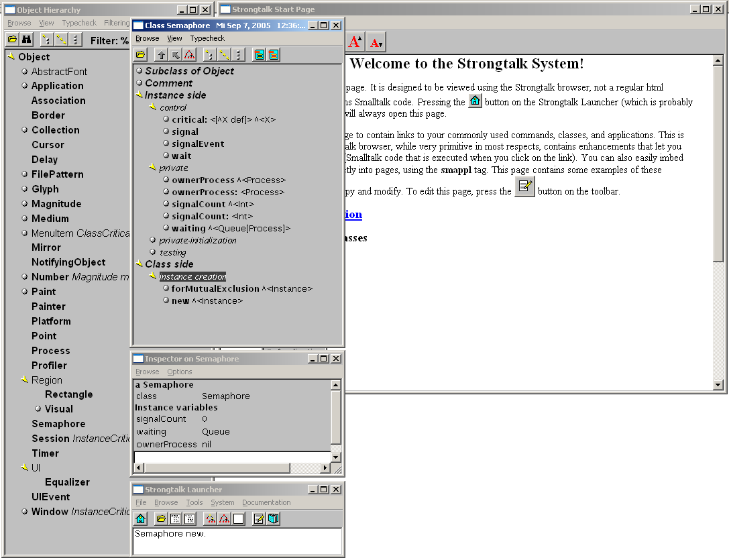Open folder icon in Object Hierarchy toolbar
Viewport: 729px width, 560px height.
click(x=13, y=40)
